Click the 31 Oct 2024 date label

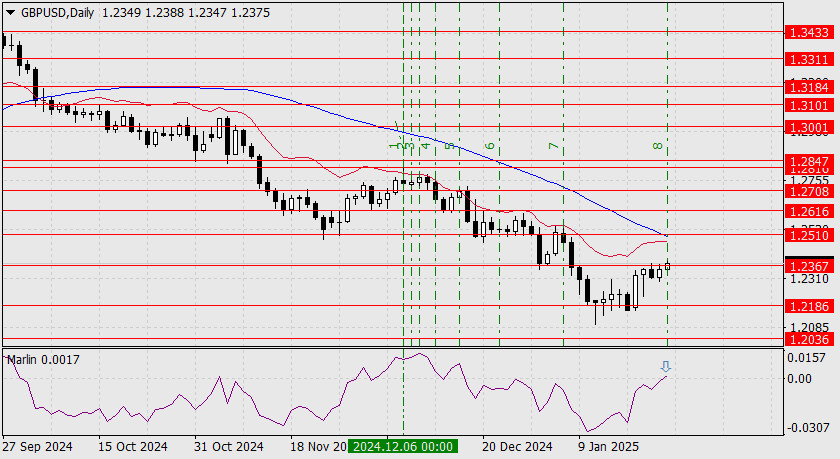coord(228,447)
